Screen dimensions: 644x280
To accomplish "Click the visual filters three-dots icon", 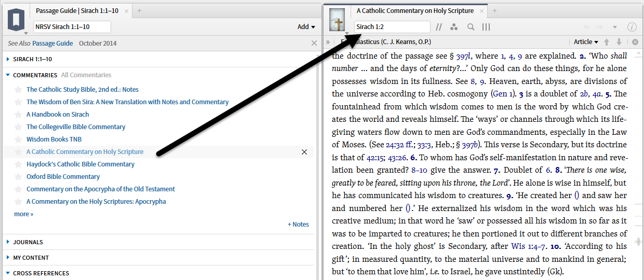I will tap(453, 27).
